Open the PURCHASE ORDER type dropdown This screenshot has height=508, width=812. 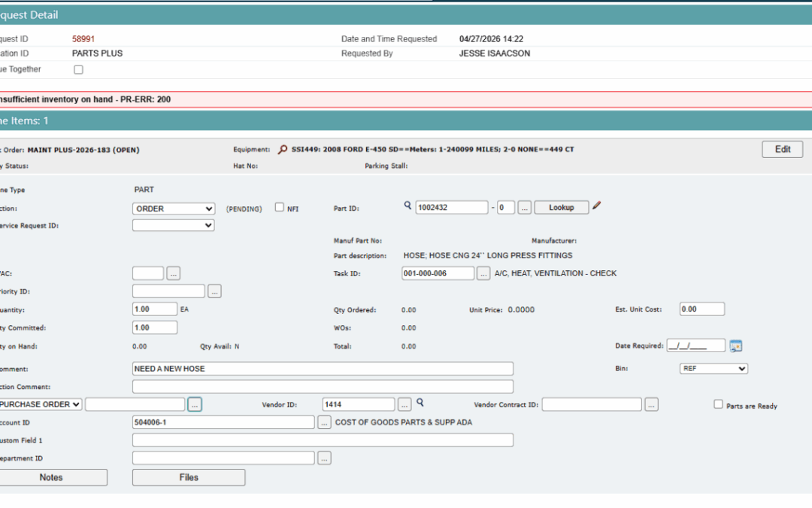tap(41, 404)
